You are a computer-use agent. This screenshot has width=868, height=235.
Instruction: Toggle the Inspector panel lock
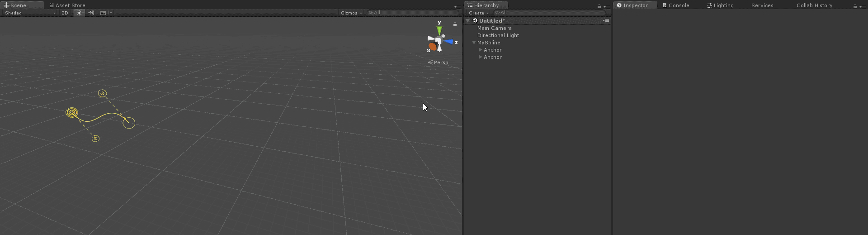[855, 6]
